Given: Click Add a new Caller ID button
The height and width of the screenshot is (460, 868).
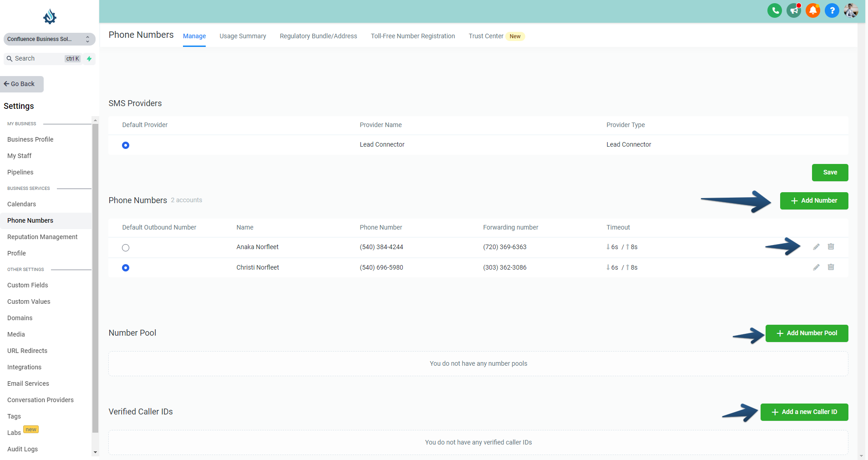Looking at the screenshot, I should coord(804,412).
